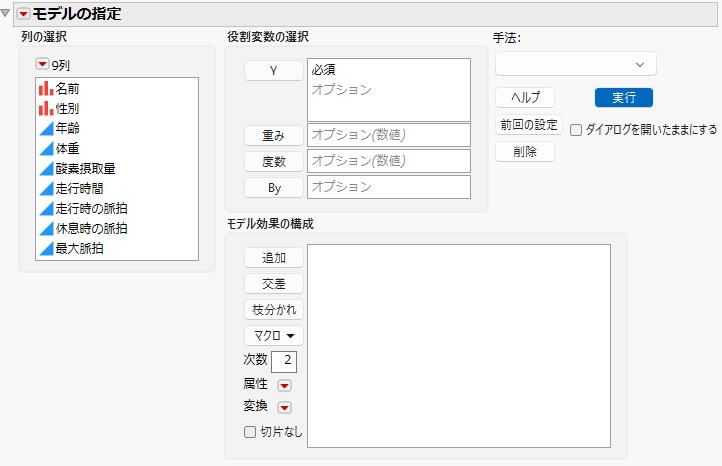Select 走行時間 in the column list

[x=79, y=188]
